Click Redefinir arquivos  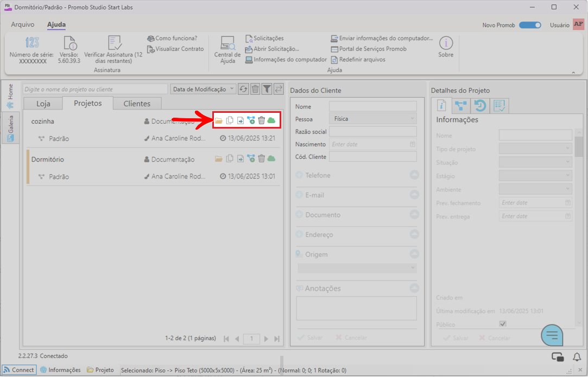tap(358, 60)
